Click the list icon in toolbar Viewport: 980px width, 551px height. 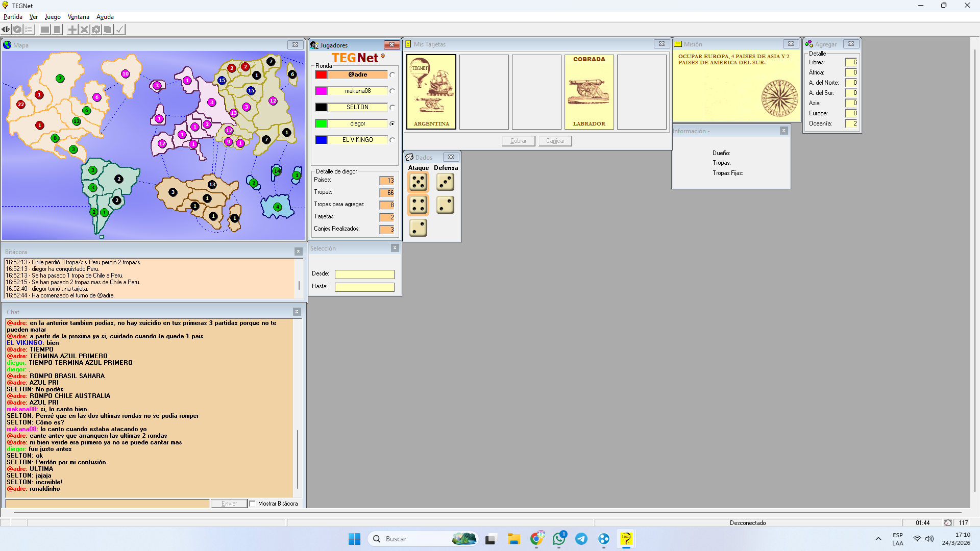point(29,30)
